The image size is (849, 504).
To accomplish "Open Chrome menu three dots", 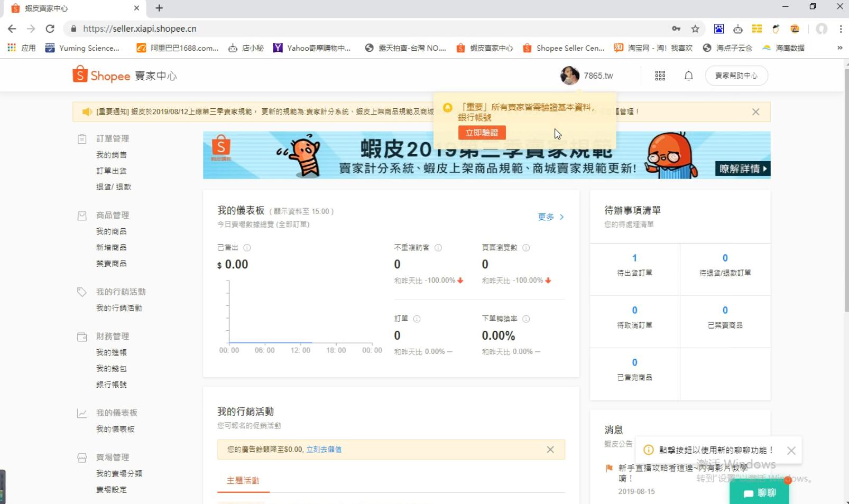I will coord(841,29).
